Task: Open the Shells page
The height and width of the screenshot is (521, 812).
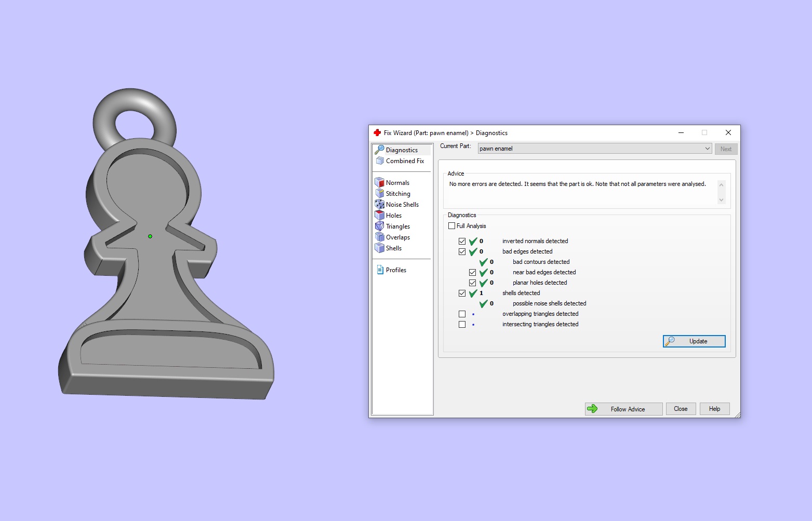Action: (394, 248)
